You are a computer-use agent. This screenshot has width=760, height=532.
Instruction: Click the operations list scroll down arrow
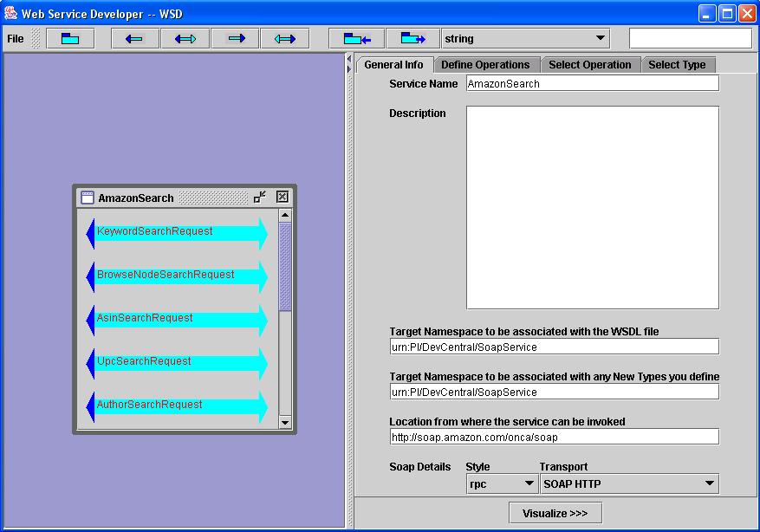coord(285,423)
